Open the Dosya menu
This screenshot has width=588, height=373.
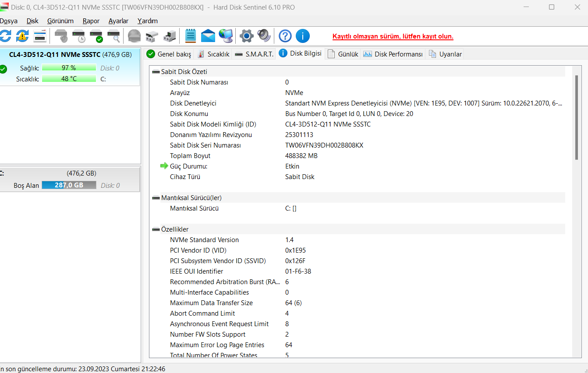click(x=8, y=21)
